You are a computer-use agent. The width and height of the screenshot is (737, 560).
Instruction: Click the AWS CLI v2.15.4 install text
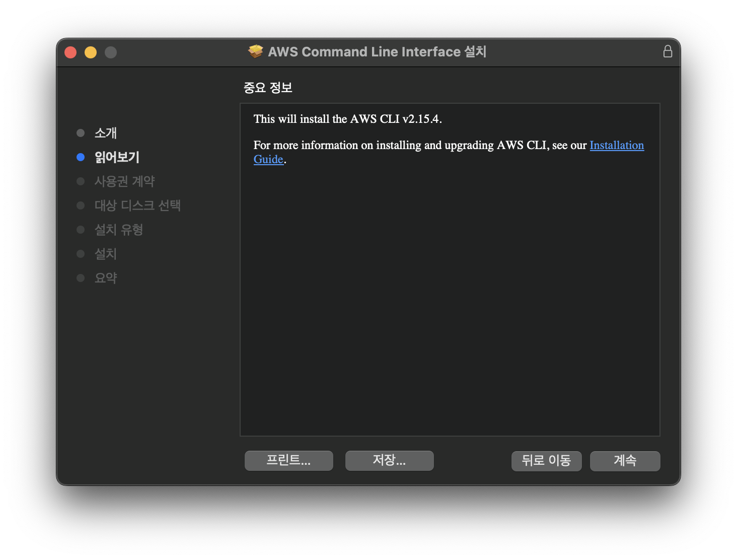348,119
